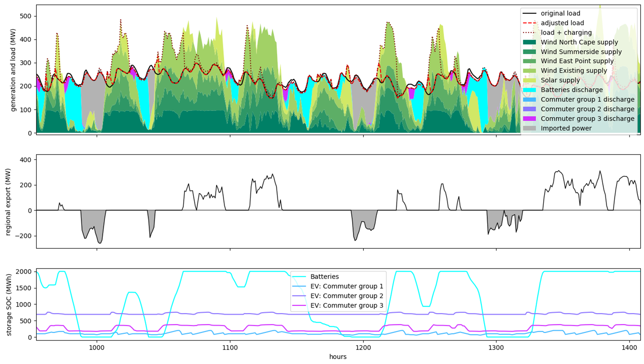Click Commuter group 3 discharge legend swatch
Image resolution: width=644 pixels, height=364 pixels.
pos(529,119)
